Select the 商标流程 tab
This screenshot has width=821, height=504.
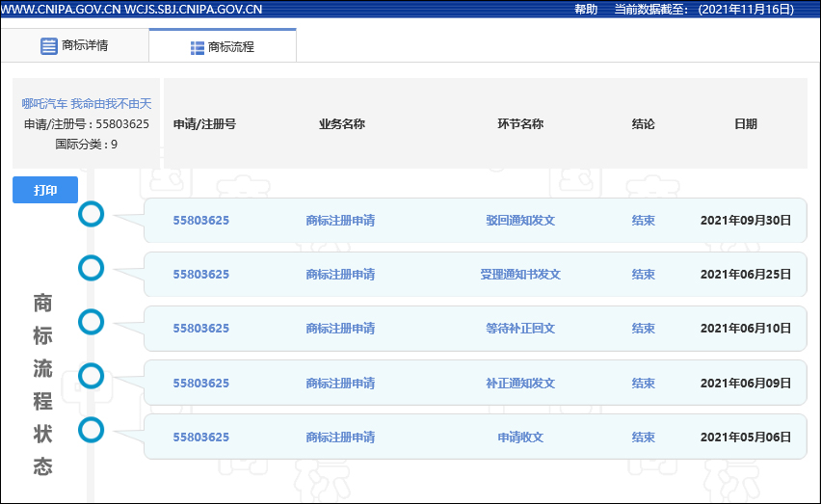(x=223, y=46)
